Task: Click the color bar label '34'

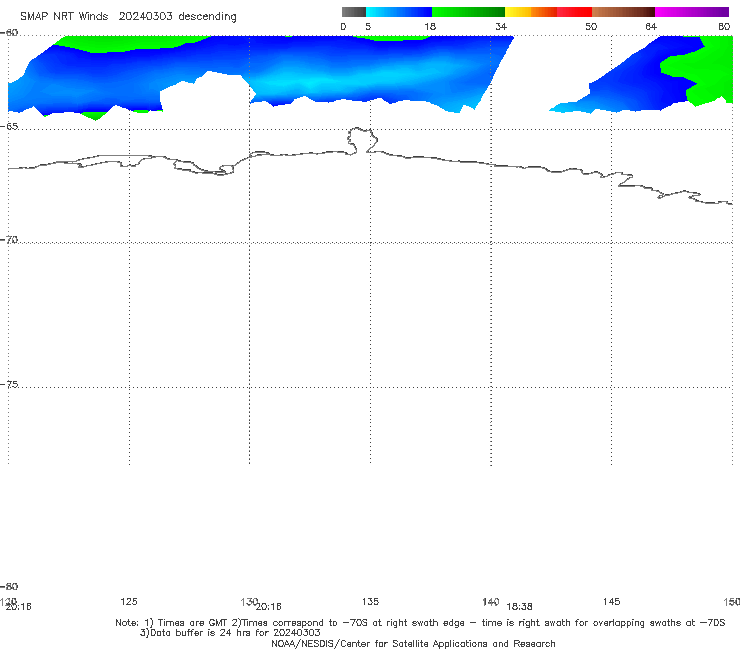Action: (501, 26)
